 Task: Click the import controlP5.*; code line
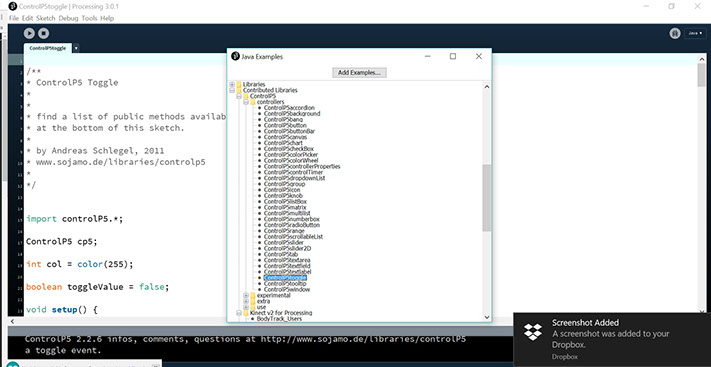coord(74,219)
